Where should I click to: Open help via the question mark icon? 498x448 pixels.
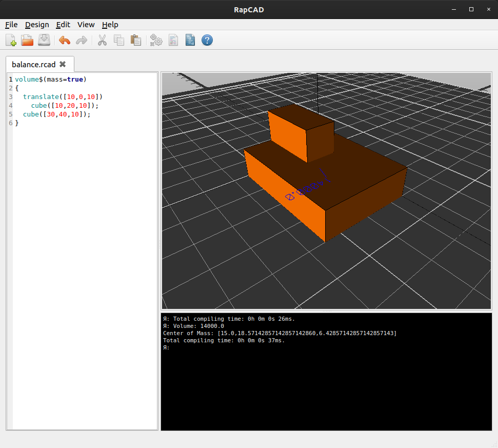(x=207, y=40)
